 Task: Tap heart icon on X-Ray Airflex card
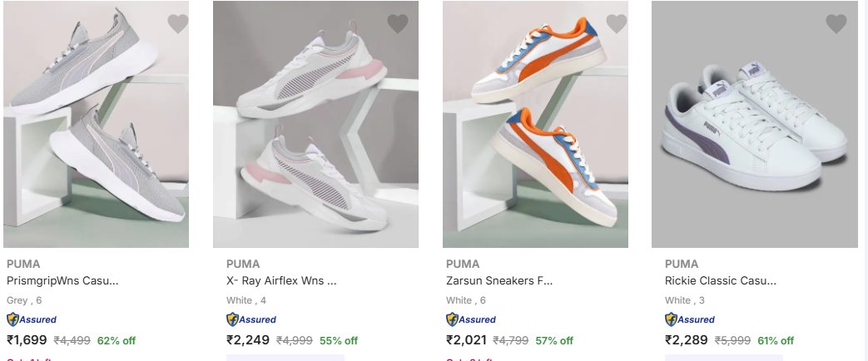pyautogui.click(x=398, y=24)
